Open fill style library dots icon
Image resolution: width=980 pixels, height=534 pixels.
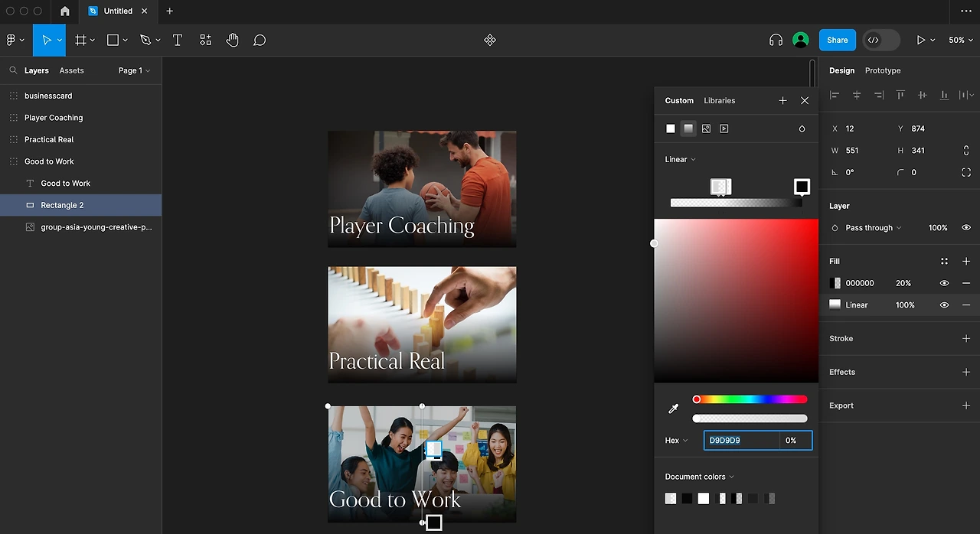[x=944, y=261]
